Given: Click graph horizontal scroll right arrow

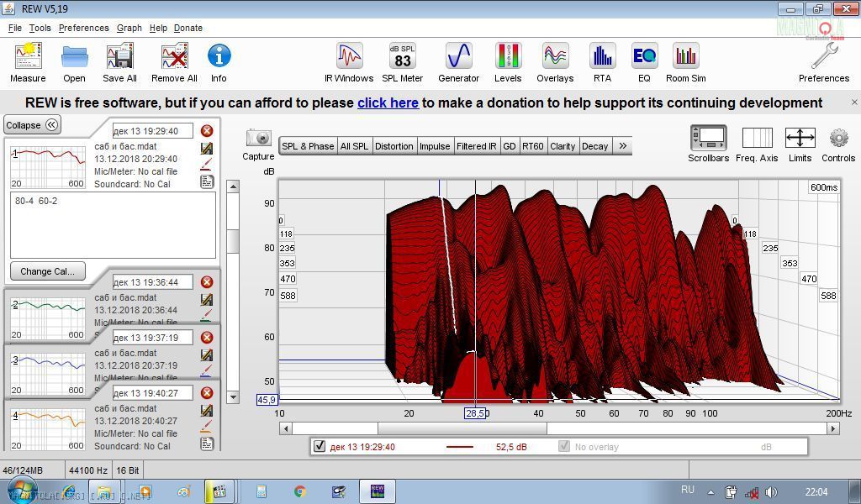Looking at the screenshot, I should click(833, 428).
